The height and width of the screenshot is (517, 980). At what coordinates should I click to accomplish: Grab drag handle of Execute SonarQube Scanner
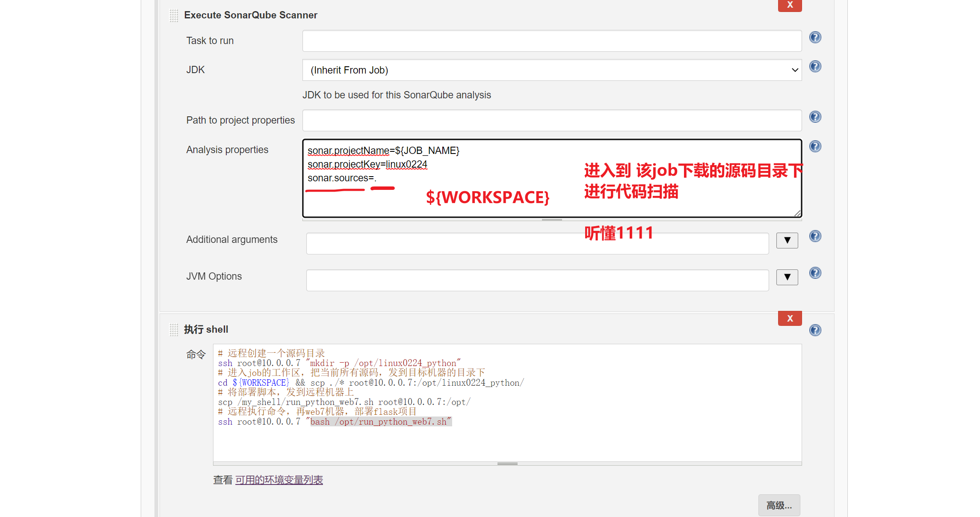174,16
